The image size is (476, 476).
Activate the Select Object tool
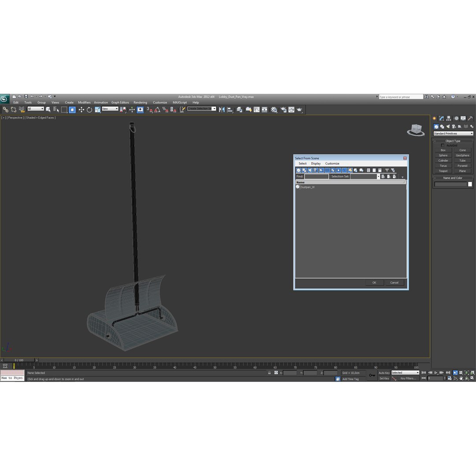[48, 110]
